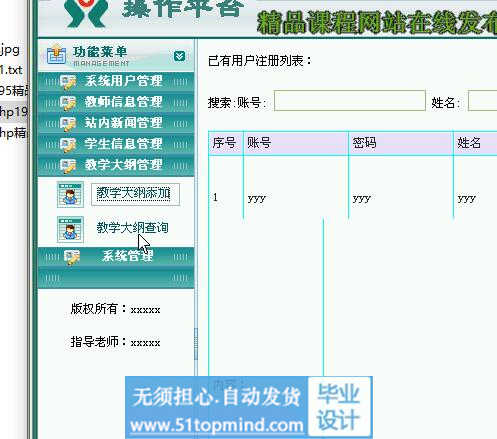497x439 pixels.
Task: Focus the 姓名 search input field
Action: pyautogui.click(x=482, y=101)
